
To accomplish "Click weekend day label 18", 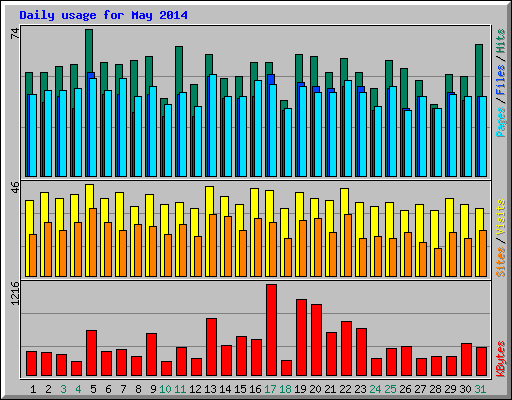I will point(285,389).
